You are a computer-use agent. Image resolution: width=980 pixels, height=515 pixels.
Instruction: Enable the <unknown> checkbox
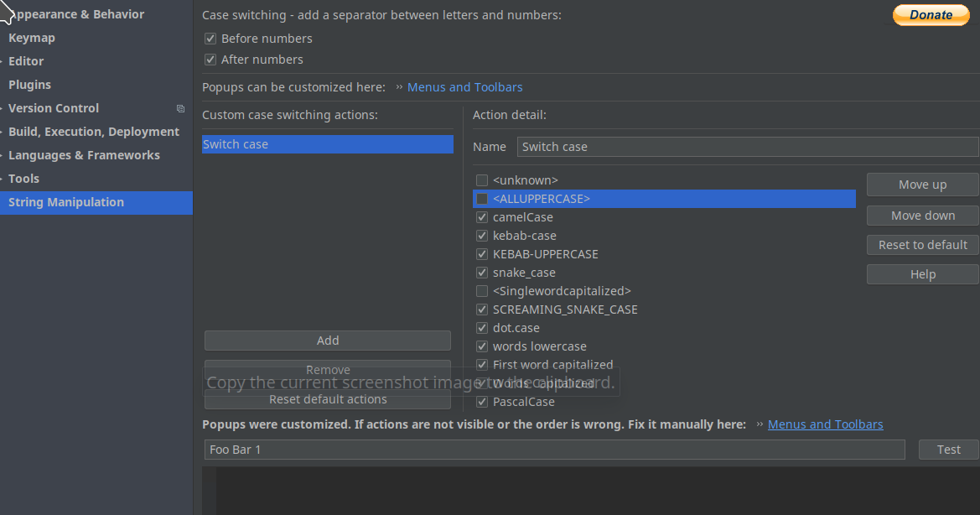tap(482, 180)
